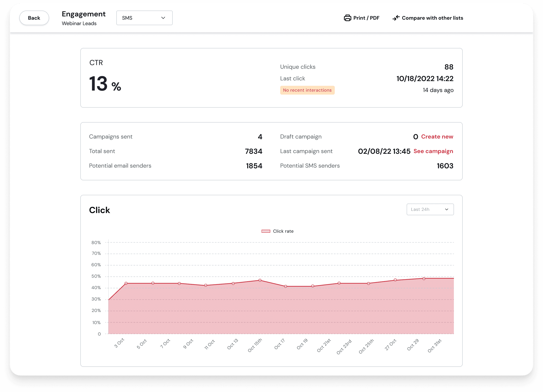Click the Last 24h chevron arrow
The image size is (543, 392).
coord(446,210)
